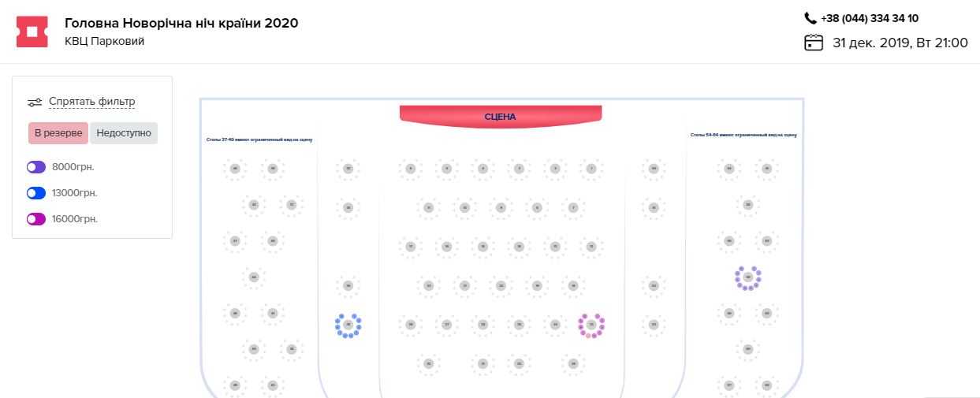Call the +38 (044) 334 34 10 number
980x398 pixels.
coord(869,18)
